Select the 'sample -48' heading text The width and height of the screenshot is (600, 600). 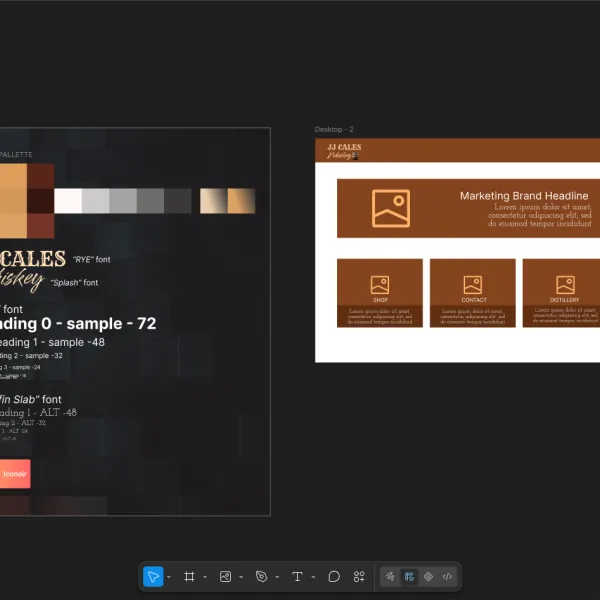tap(77, 342)
